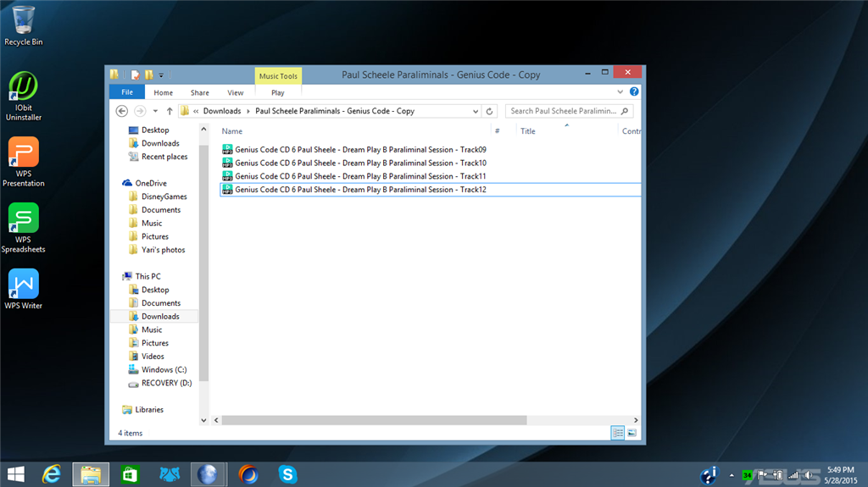Open DisneyGames folder under OneDrive

click(x=164, y=196)
